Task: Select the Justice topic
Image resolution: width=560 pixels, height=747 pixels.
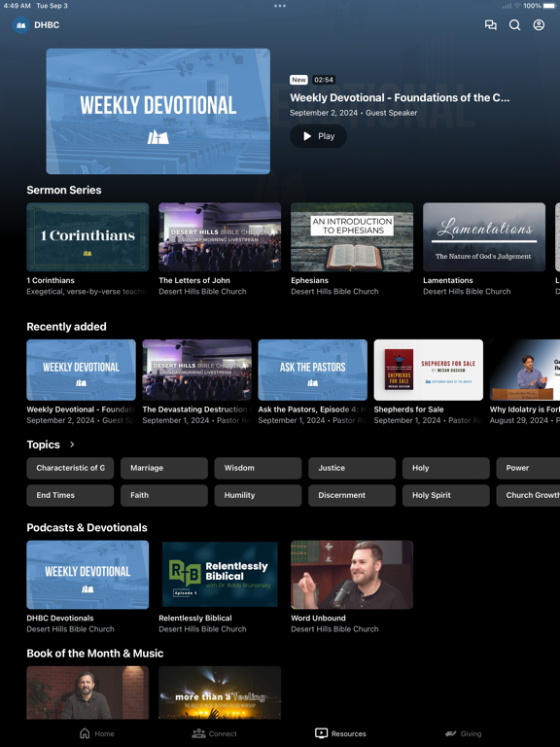Action: coord(352,468)
